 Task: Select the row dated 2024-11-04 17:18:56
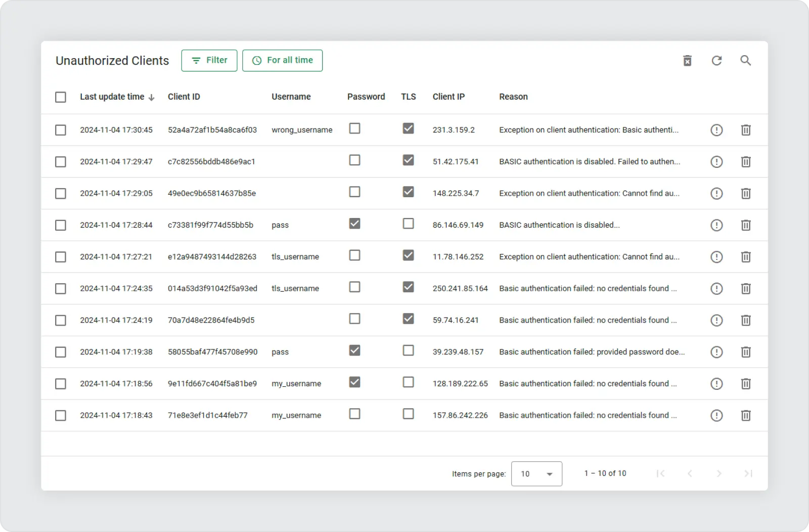61,384
